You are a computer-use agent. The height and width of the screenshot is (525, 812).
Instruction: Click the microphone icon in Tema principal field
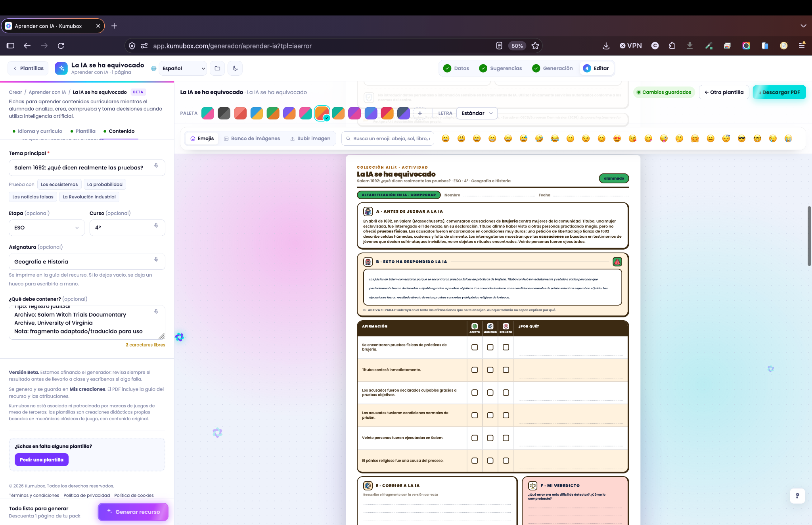coord(156,166)
